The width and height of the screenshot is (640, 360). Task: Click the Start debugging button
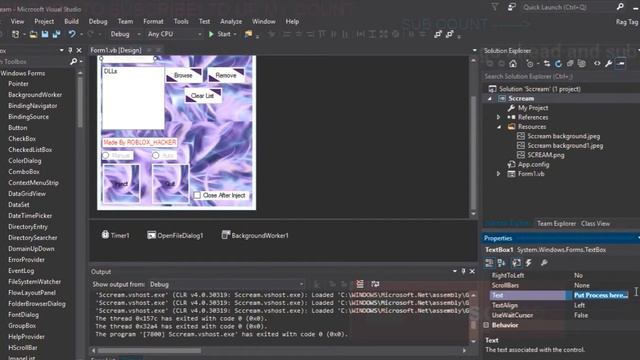click(220, 34)
